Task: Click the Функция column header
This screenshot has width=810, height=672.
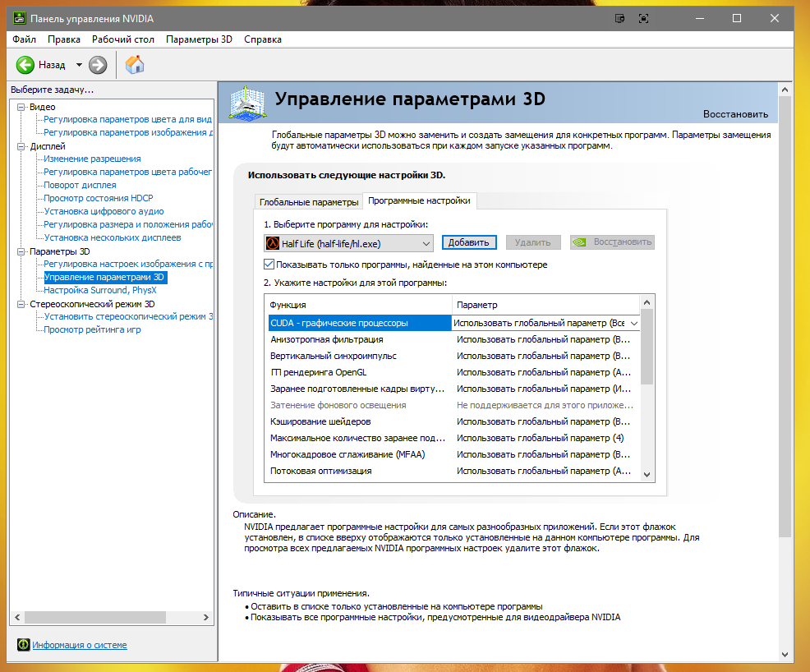Action: 358,305
